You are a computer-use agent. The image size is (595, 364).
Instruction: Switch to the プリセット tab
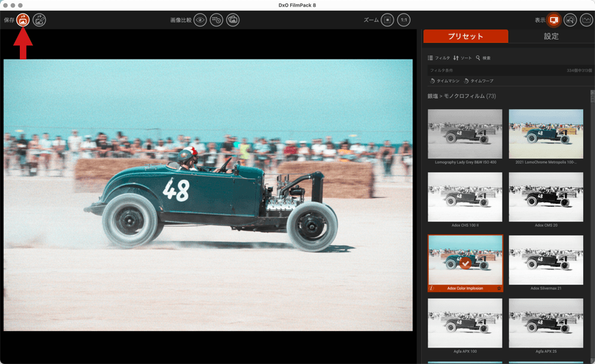point(465,36)
